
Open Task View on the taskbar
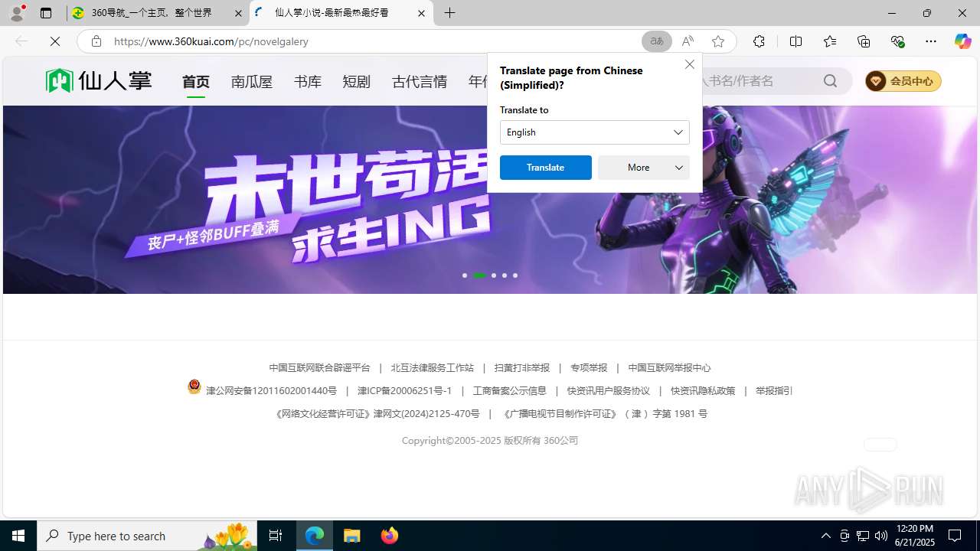pyautogui.click(x=276, y=536)
